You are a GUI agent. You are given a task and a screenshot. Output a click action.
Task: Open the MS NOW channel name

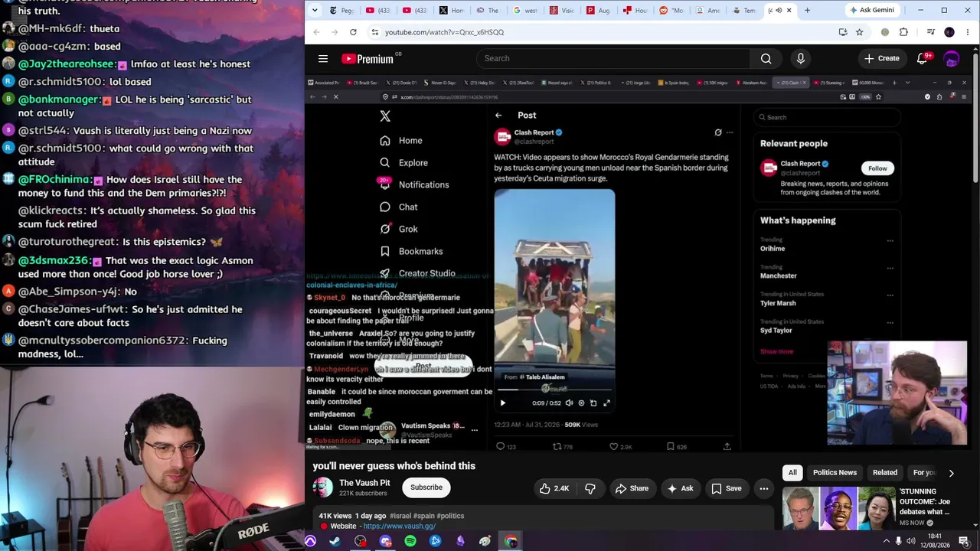pos(912,523)
